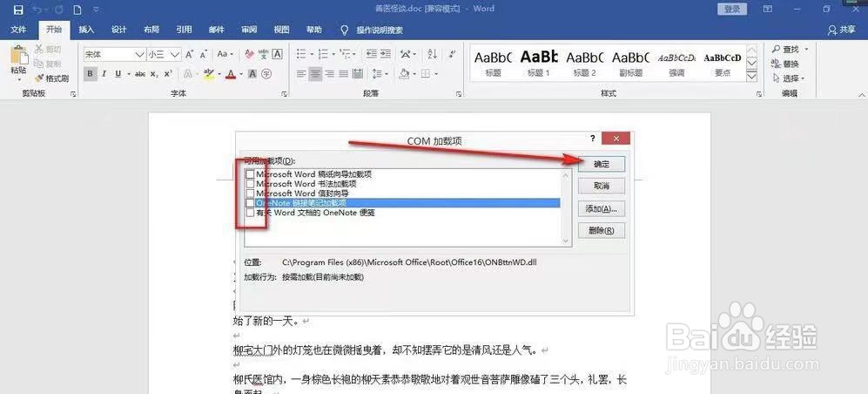
Task: Switch to the 设计 (Design) tab
Action: (118, 30)
